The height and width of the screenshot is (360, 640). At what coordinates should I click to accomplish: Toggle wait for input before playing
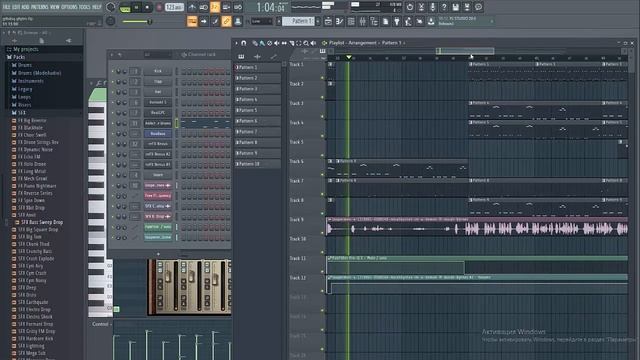click(x=203, y=7)
